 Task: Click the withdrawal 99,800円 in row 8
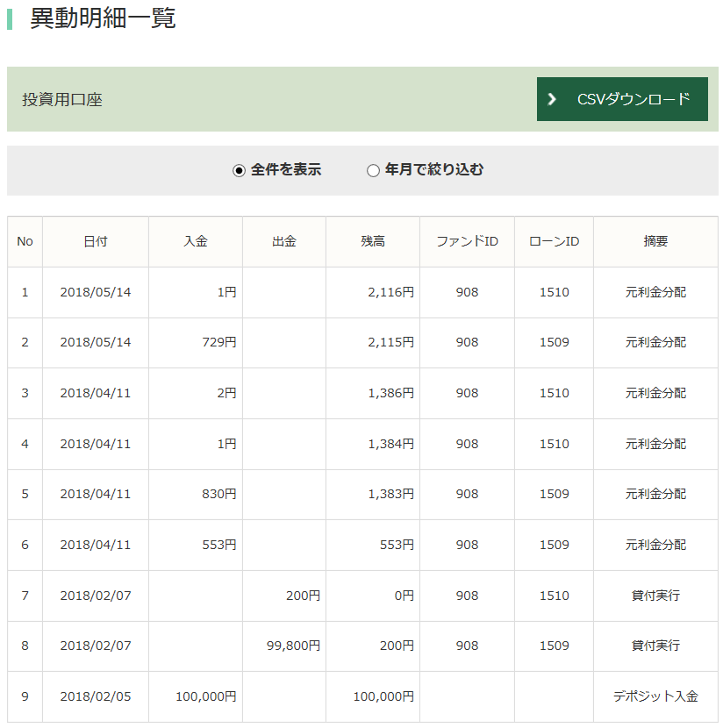click(x=293, y=646)
